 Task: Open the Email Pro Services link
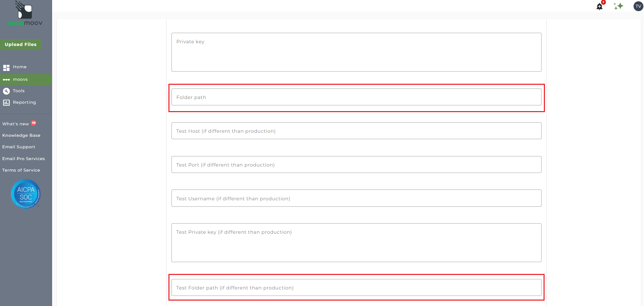23,159
